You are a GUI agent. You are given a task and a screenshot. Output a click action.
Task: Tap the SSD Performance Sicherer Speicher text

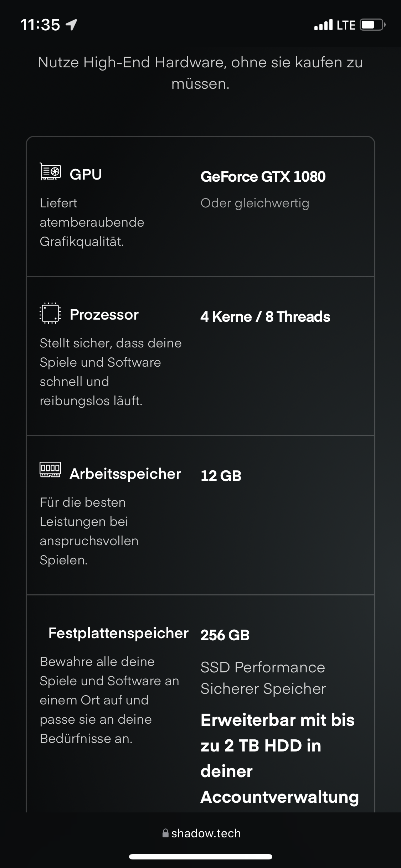[x=263, y=678]
